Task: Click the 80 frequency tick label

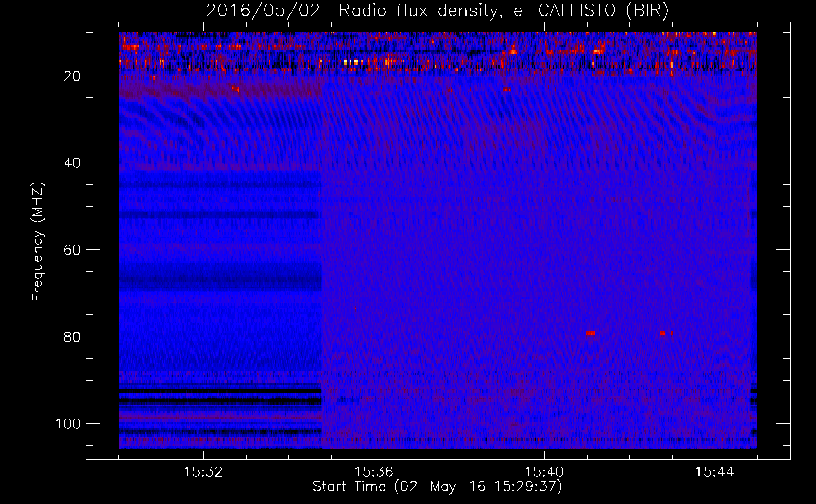Action: click(72, 337)
